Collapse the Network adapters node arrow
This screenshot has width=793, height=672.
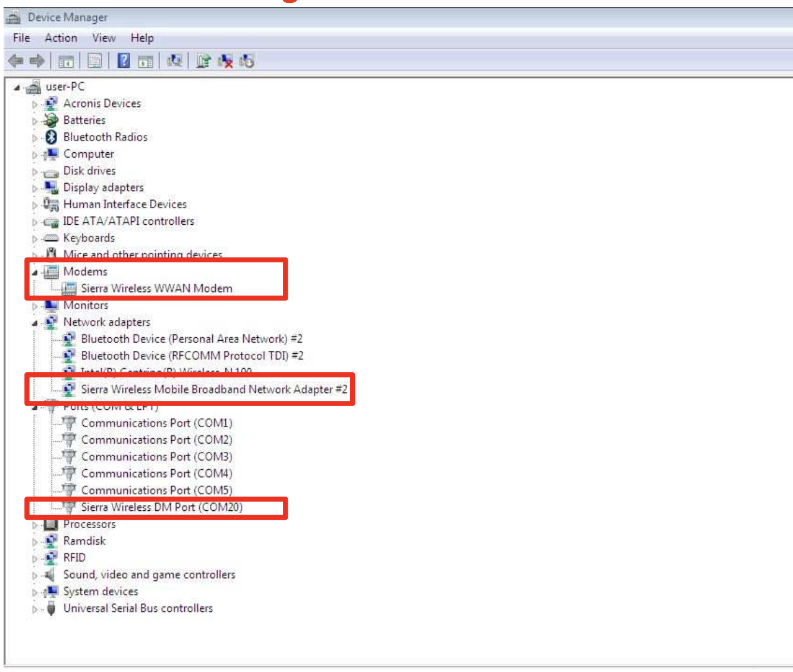click(x=34, y=323)
